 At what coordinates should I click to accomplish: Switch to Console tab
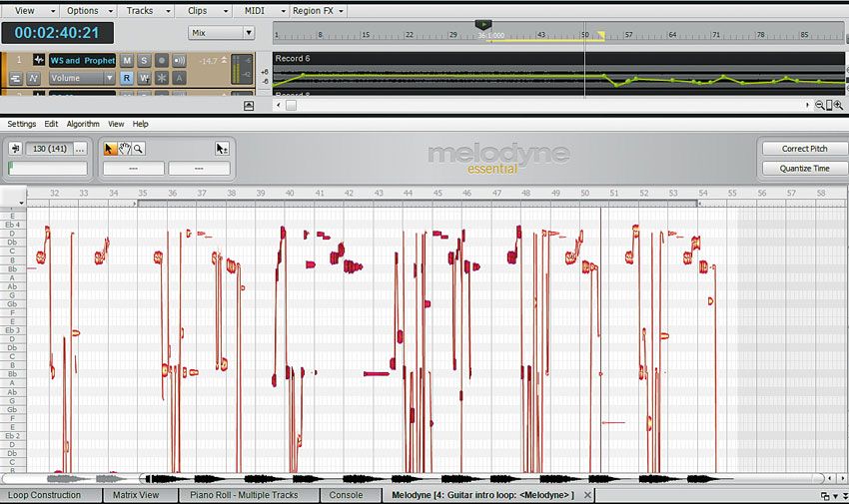351,495
